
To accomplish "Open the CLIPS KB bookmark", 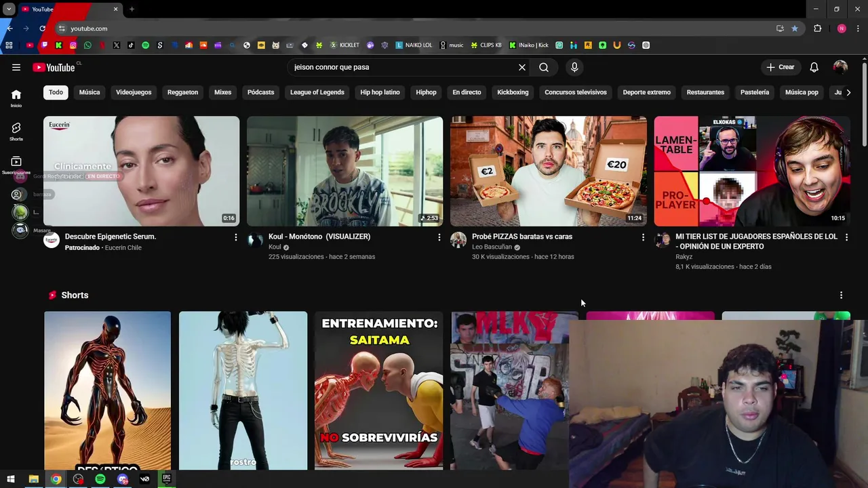I will pos(487,45).
